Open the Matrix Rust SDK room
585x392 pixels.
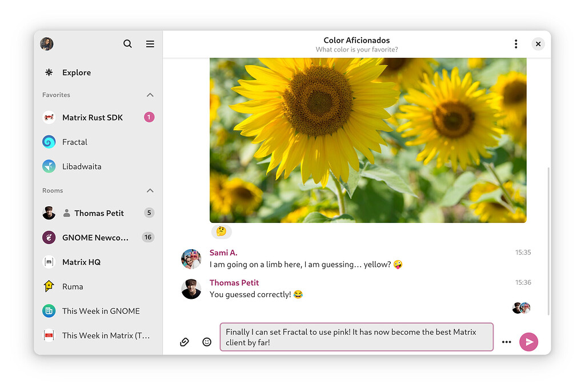click(92, 117)
